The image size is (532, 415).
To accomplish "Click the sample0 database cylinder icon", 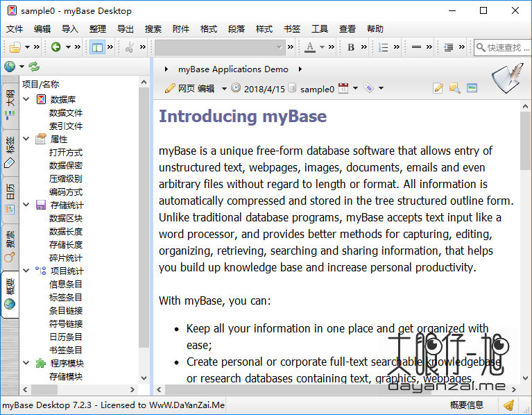I will click(x=291, y=88).
